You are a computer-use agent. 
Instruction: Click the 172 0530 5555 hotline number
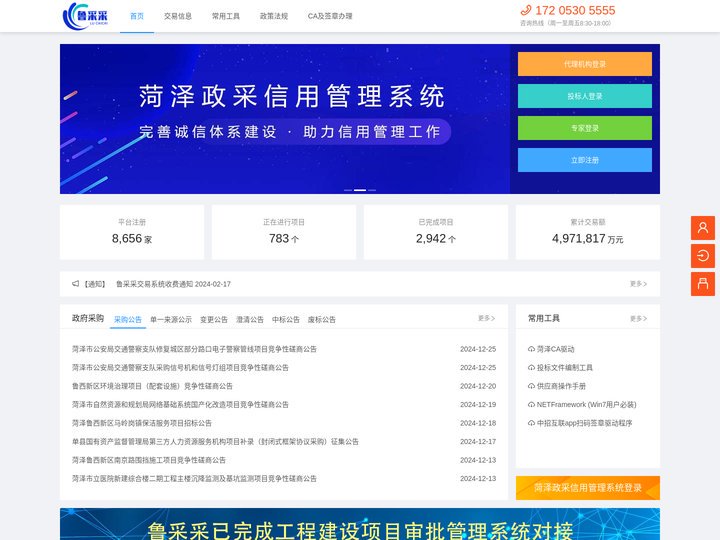[575, 10]
